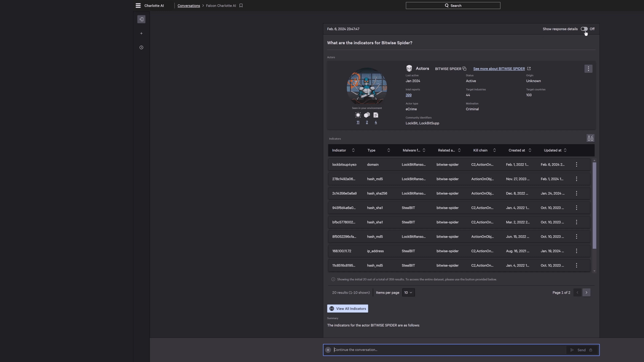The height and width of the screenshot is (362, 644).
Task: Sort table by Created at column
Action: [x=530, y=150]
